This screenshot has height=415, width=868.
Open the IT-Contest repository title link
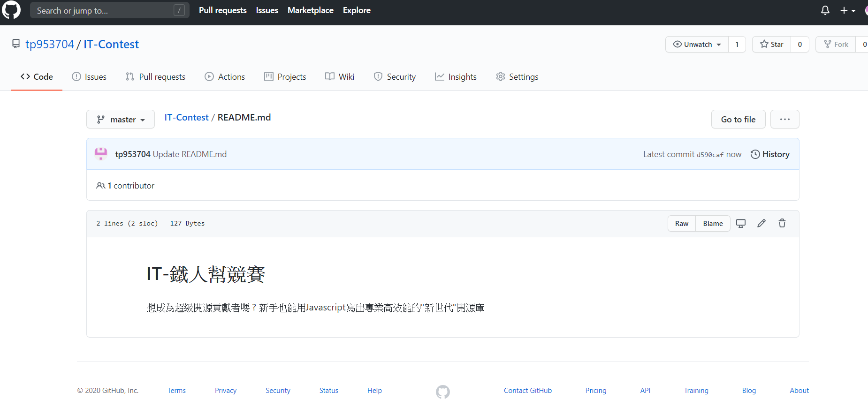(111, 44)
